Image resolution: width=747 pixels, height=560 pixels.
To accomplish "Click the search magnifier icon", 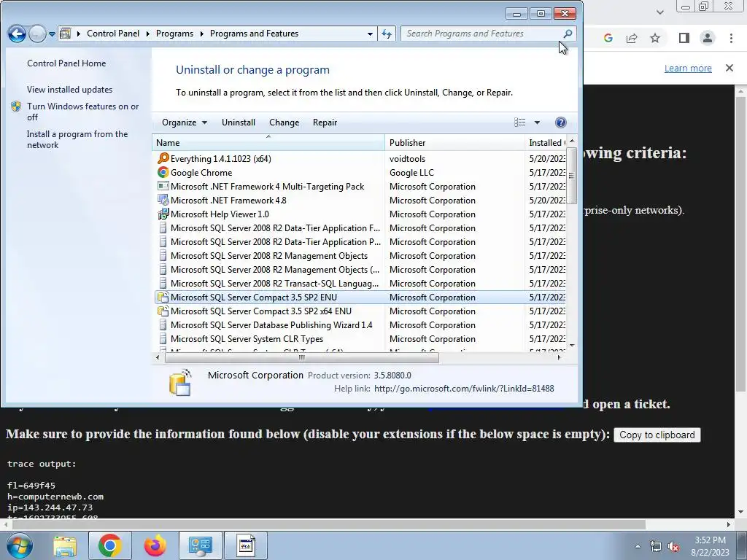I will pos(568,34).
